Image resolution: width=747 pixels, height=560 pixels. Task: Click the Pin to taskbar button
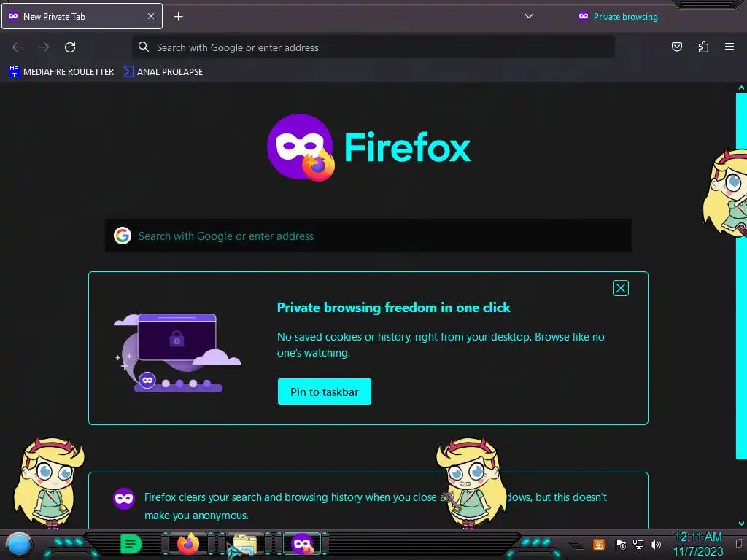325,392
